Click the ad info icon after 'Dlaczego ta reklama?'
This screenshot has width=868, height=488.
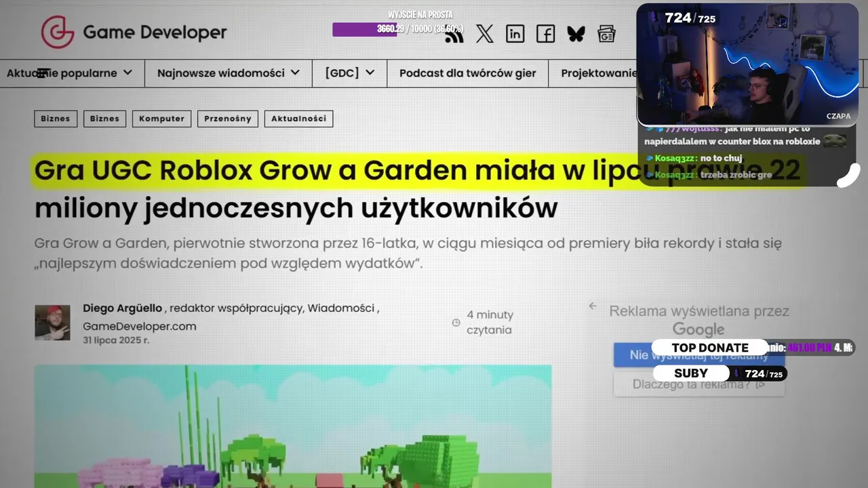[760, 384]
